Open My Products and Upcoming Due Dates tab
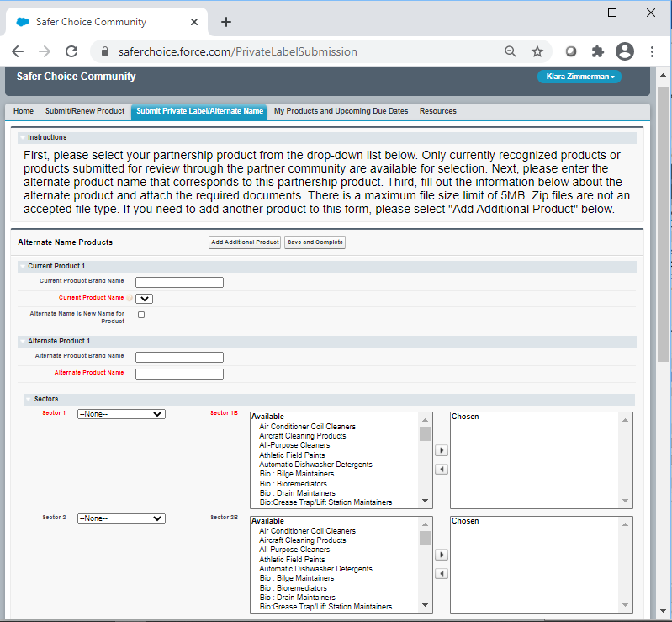 tap(341, 111)
